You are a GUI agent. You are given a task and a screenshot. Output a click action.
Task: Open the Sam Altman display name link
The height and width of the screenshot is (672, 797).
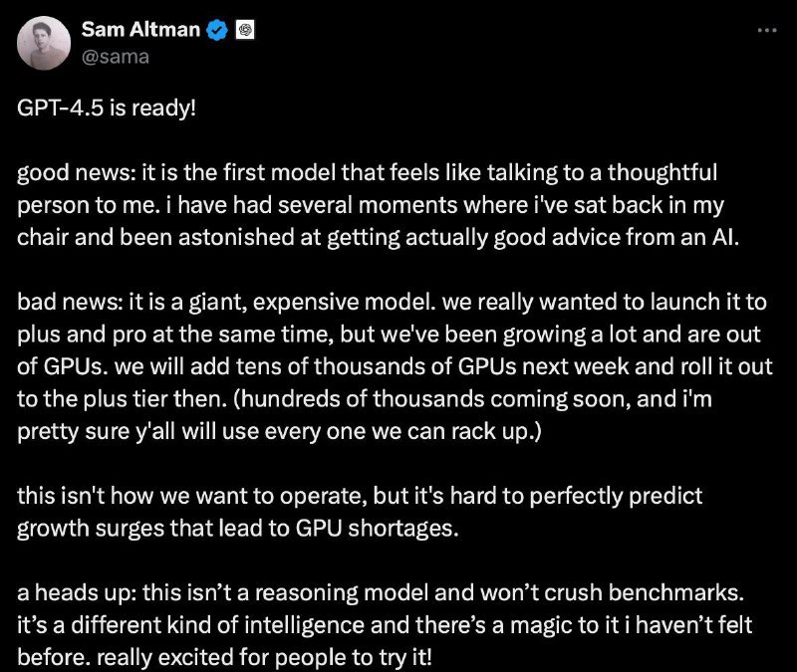click(x=140, y=31)
